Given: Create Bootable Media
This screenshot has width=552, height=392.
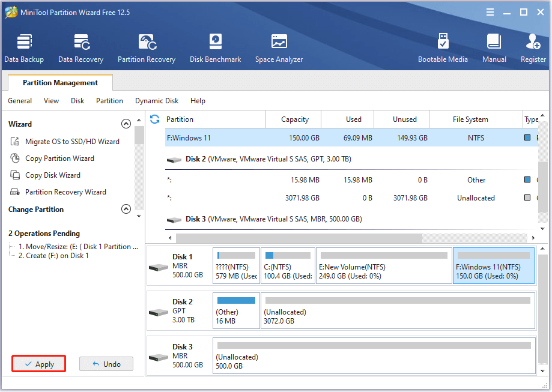Looking at the screenshot, I should [x=443, y=48].
